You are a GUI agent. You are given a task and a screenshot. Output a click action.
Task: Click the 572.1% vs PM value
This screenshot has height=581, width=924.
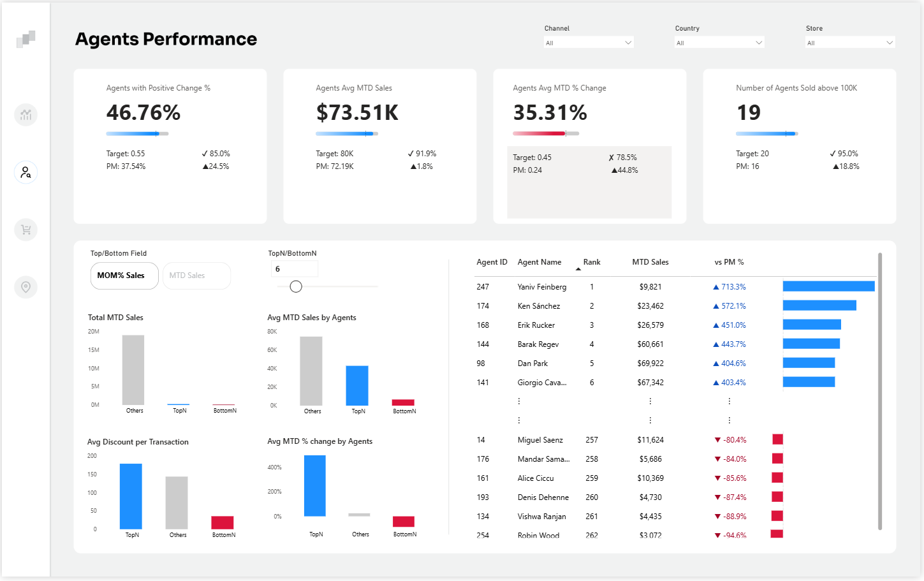point(733,306)
